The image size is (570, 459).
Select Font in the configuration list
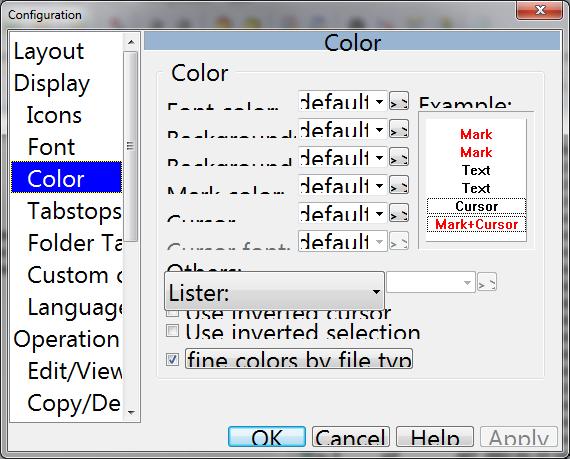tap(51, 147)
